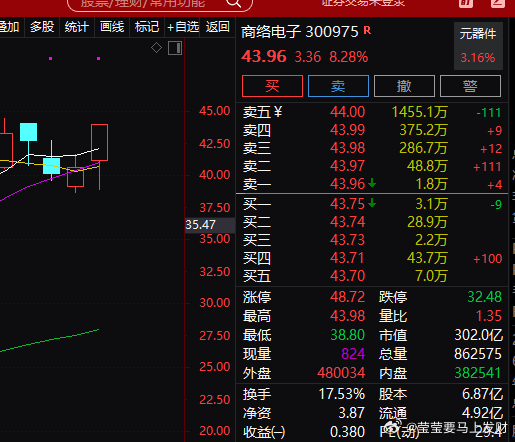
Task: Add stock via +自选
Action: (x=183, y=27)
